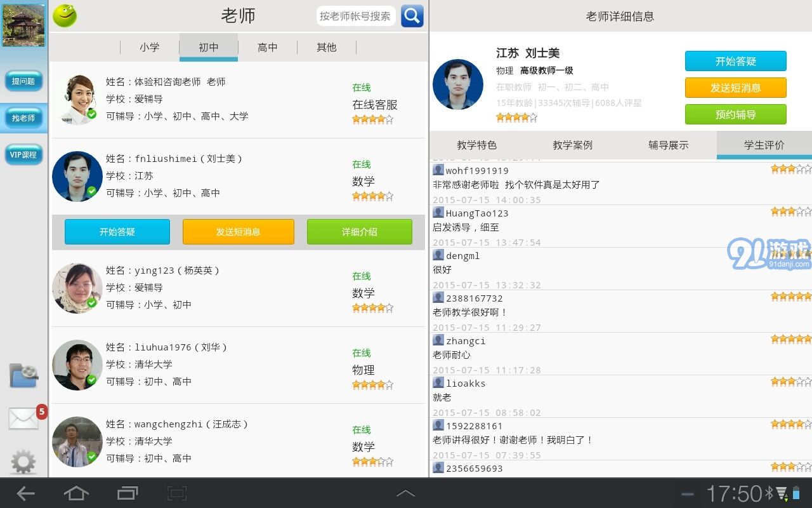Image resolution: width=812 pixels, height=508 pixels.
Task: Click the orange 发送短消息 button in the list
Action: [x=239, y=232]
